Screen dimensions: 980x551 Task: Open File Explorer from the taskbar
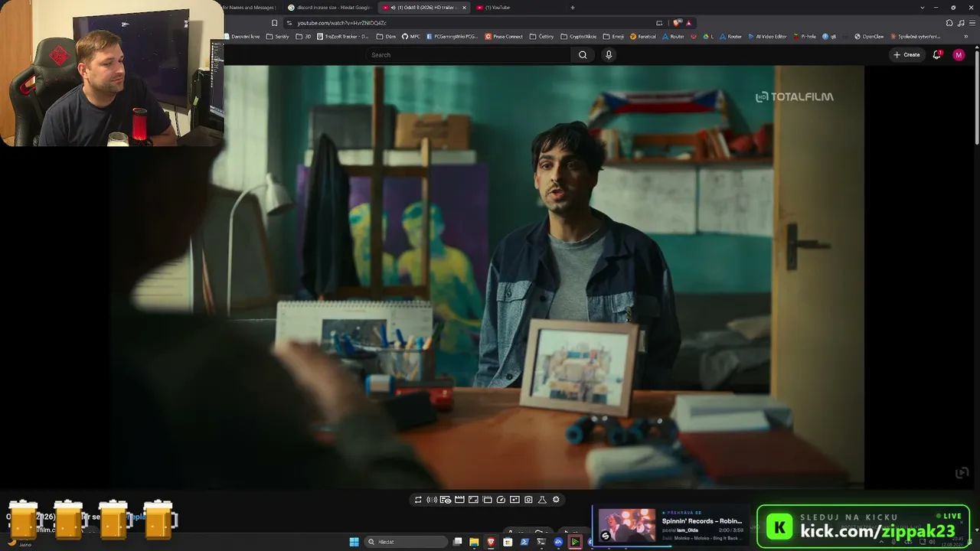coord(474,542)
